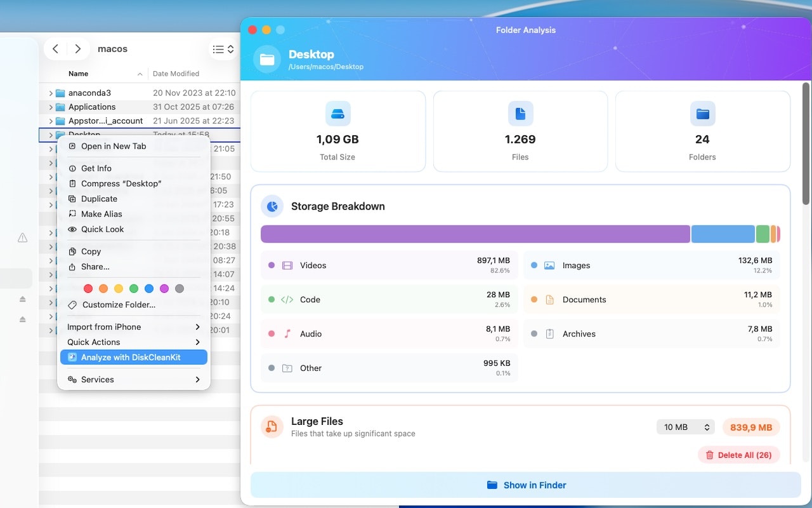Choose Compress "Desktop"

134,184
